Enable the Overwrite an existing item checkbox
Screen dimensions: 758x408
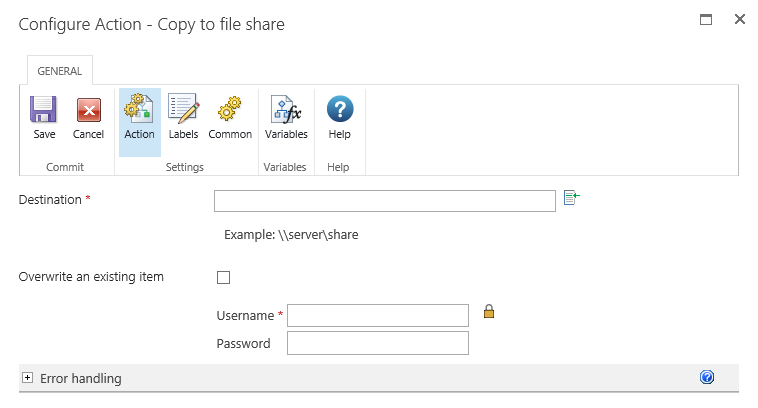pyautogui.click(x=223, y=277)
